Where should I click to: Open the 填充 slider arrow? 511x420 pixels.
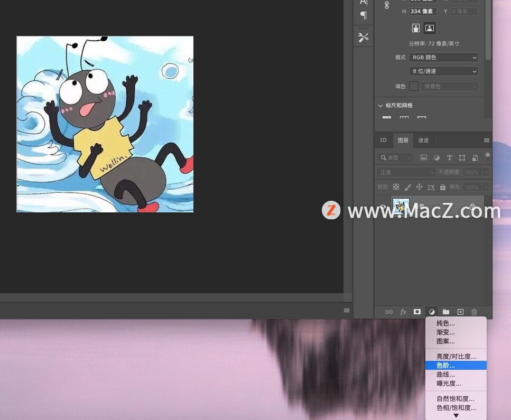tap(486, 187)
